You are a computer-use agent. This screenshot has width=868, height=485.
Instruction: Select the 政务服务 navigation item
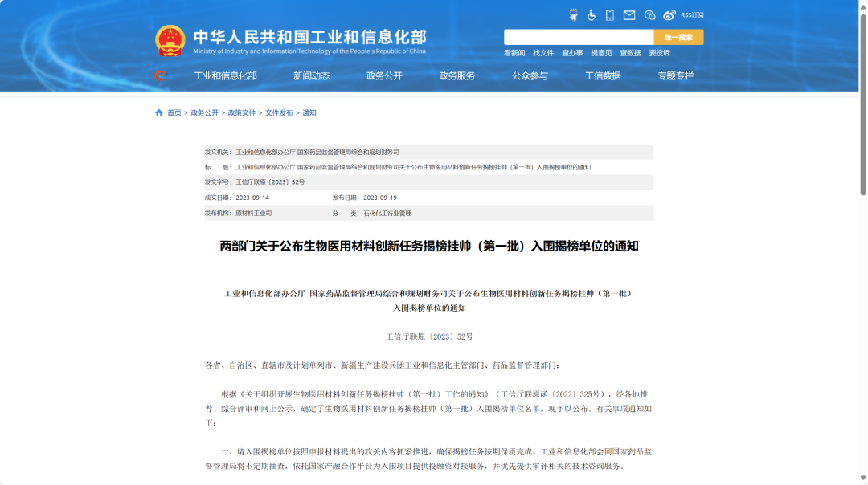[456, 75]
